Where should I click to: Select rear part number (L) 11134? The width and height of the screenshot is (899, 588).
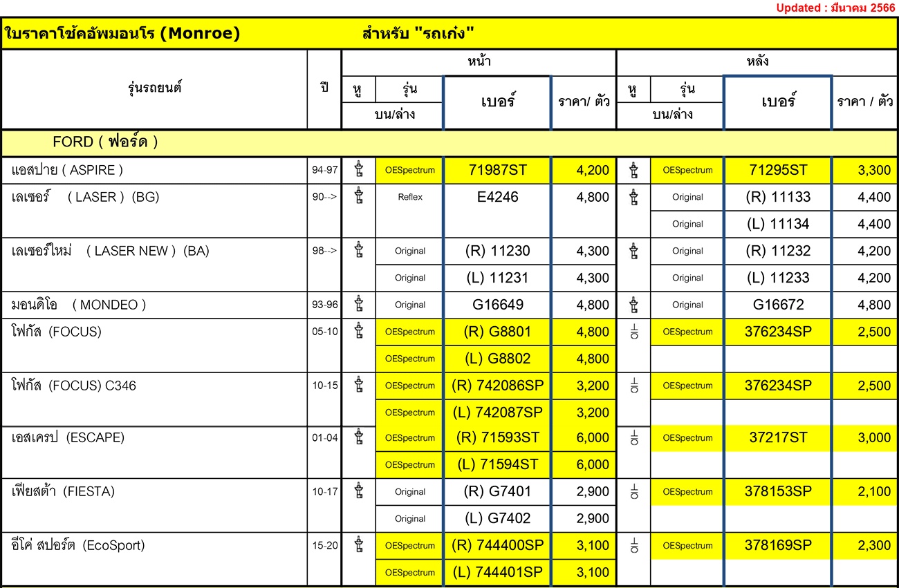(x=778, y=224)
